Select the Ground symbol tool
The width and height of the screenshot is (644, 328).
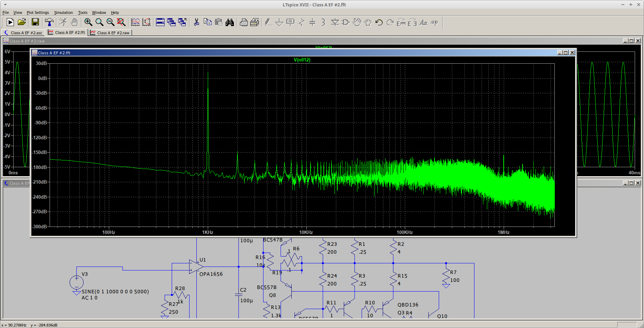[x=280, y=22]
